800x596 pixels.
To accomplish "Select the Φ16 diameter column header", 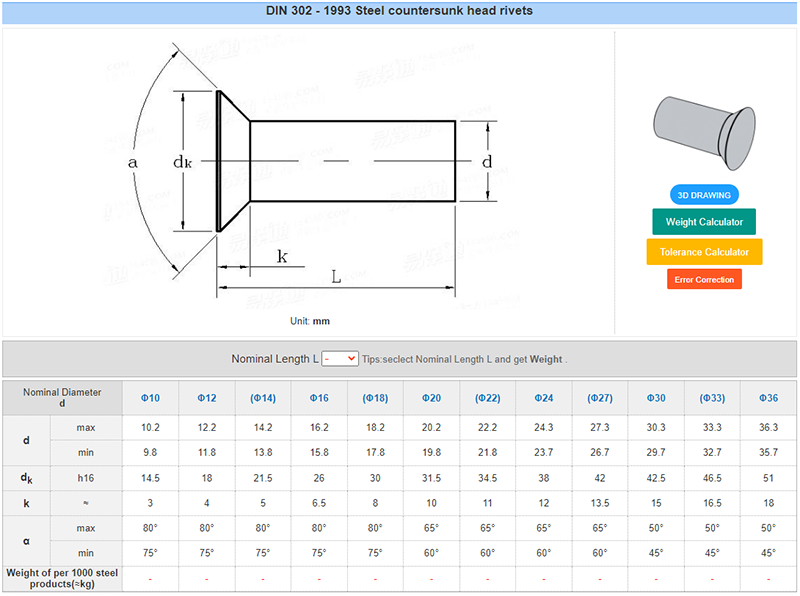I will [319, 398].
